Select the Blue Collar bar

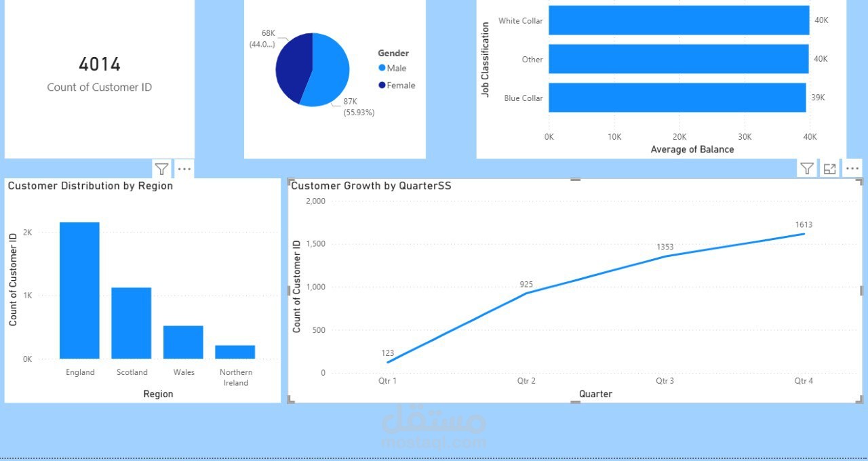pyautogui.click(x=678, y=98)
